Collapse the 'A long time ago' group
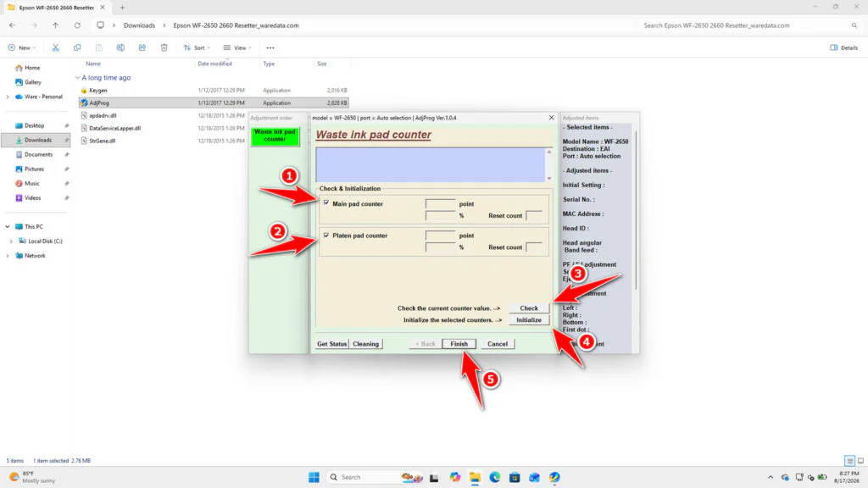 pos(77,78)
